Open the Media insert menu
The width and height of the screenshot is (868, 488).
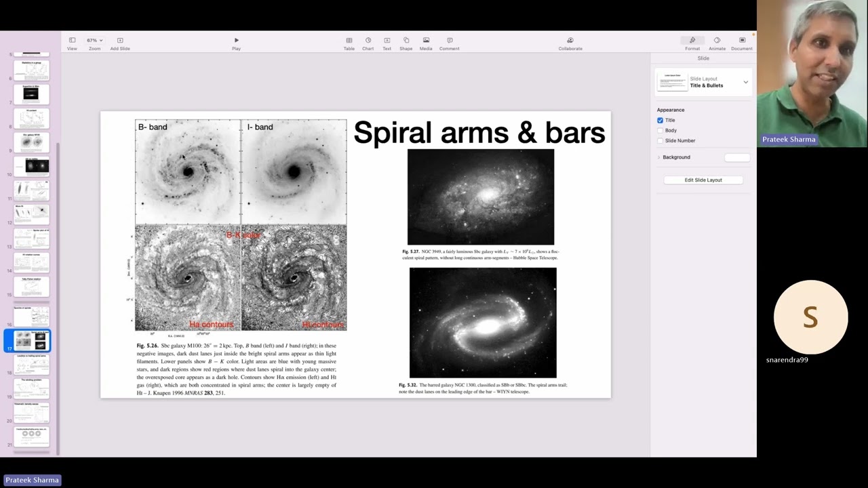click(426, 40)
